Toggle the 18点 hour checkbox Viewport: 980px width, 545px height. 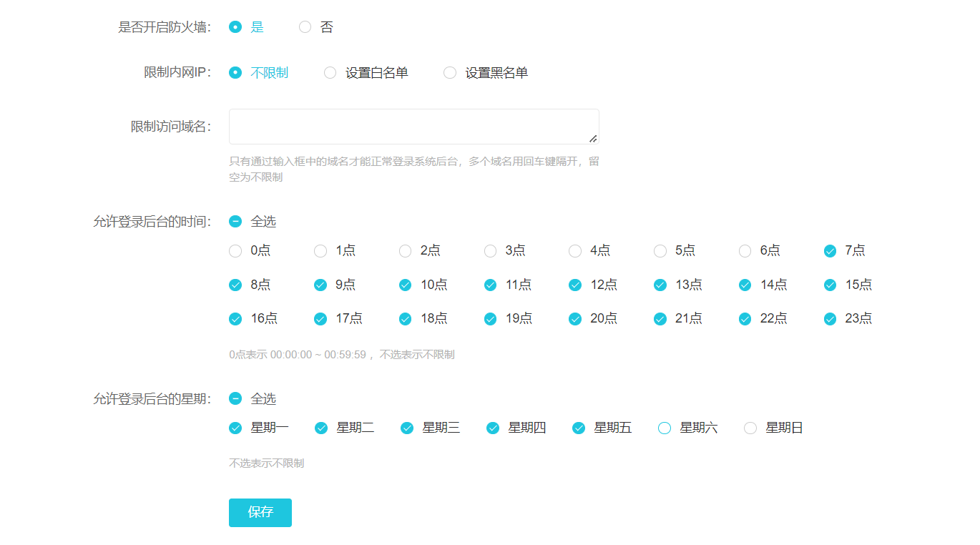click(x=406, y=318)
